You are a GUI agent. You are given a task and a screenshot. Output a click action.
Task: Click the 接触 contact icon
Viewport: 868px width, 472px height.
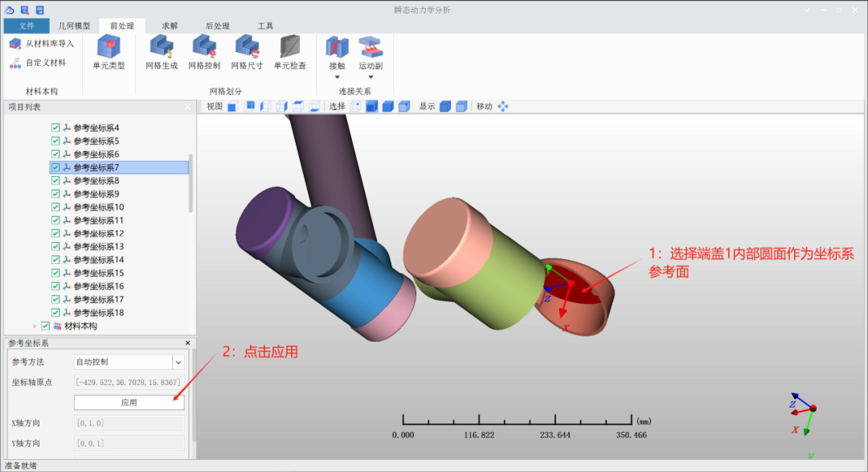[x=337, y=47]
